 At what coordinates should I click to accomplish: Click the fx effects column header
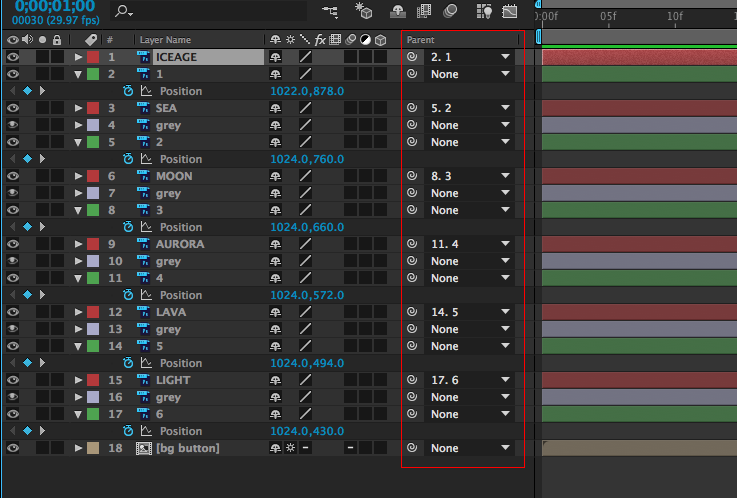320,40
